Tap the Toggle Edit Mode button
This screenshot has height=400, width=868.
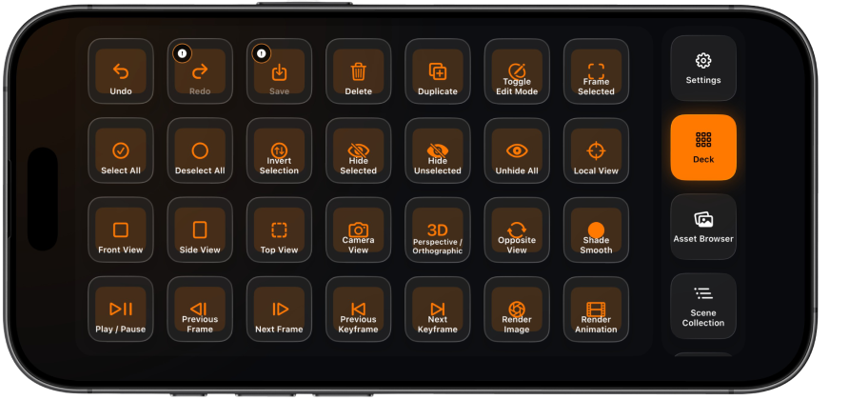point(517,70)
